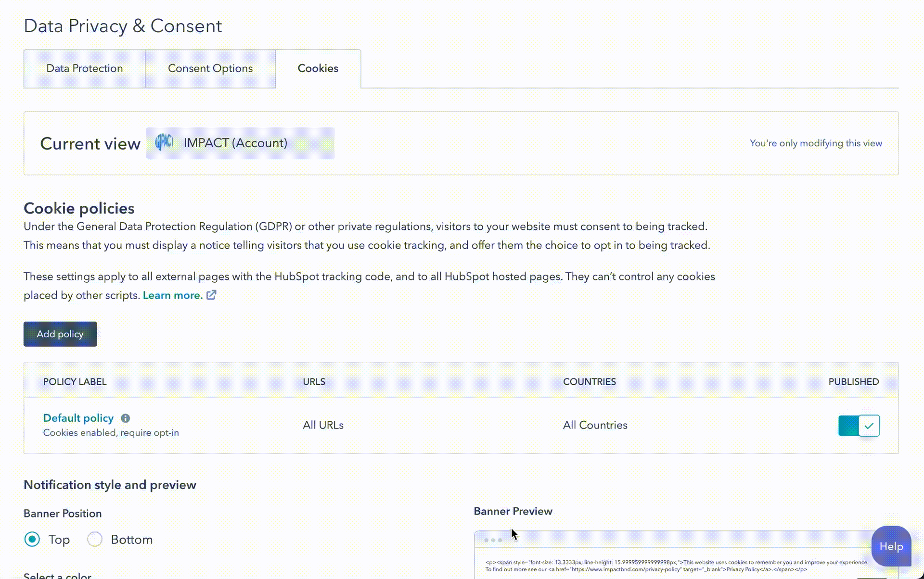Click the IMPACT logo in the account badge
Viewport: 924px width, 579px height.
tap(163, 143)
